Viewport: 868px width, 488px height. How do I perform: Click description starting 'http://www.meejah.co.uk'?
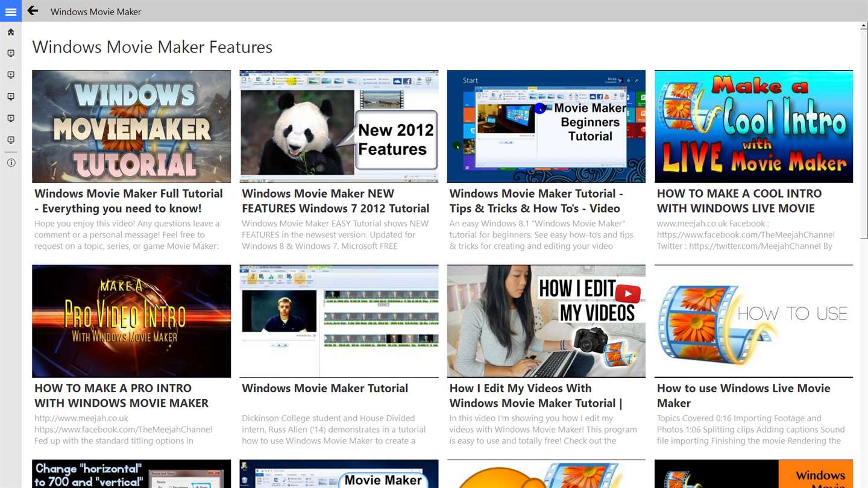tap(124, 430)
